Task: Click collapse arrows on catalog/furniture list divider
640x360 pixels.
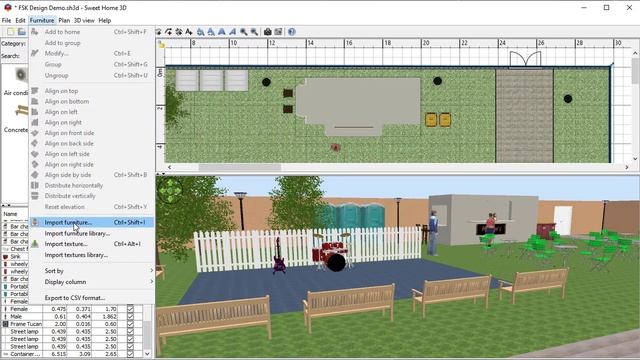Action: tap(6, 205)
